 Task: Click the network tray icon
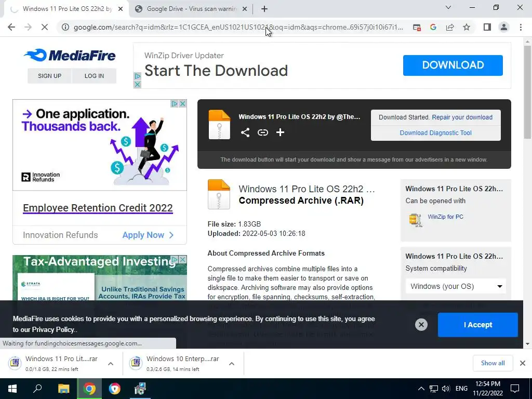(x=434, y=389)
